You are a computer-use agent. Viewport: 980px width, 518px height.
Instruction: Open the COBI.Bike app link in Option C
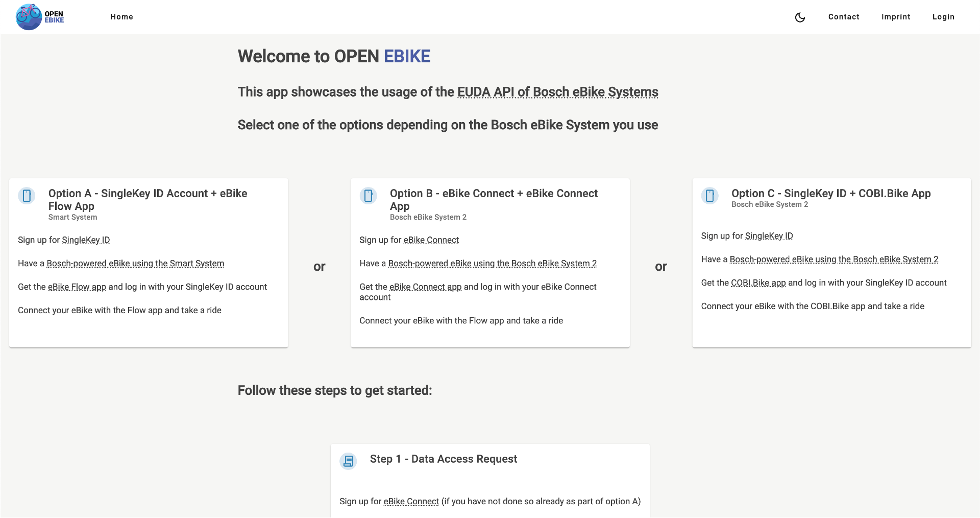click(757, 282)
